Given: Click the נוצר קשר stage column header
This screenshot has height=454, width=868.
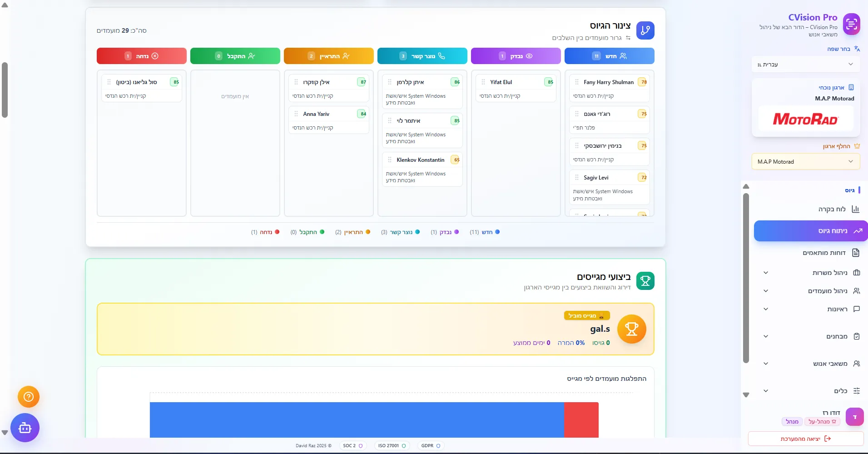Looking at the screenshot, I should (x=422, y=56).
